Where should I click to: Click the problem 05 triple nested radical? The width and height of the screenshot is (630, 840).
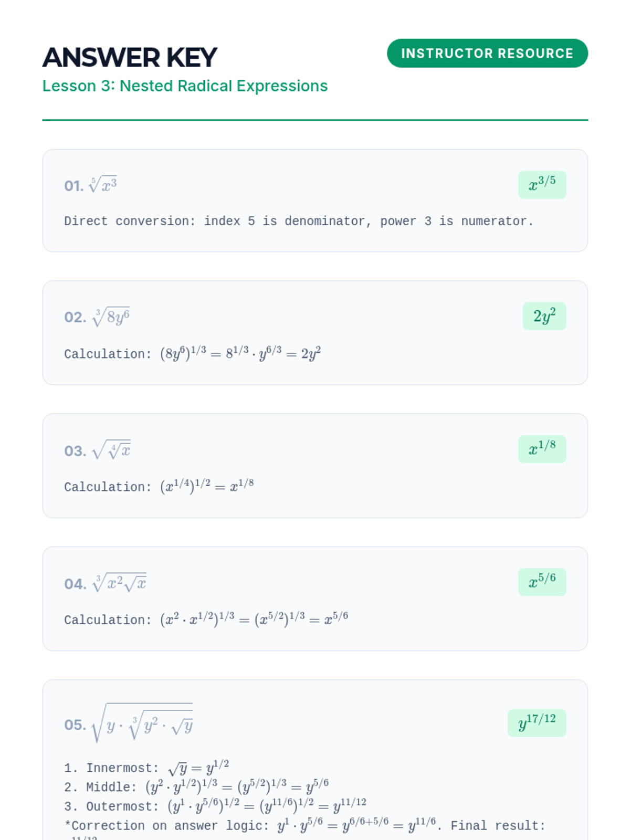[142, 724]
